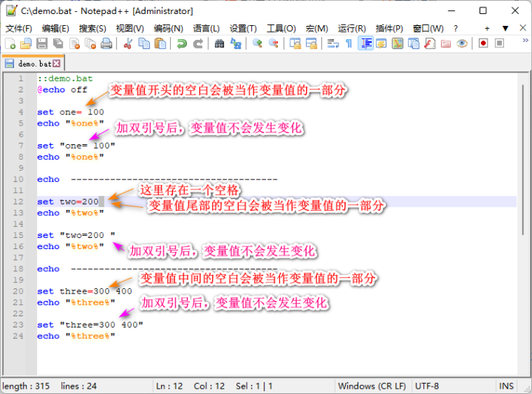Click the New file toolbar icon
The image size is (532, 394).
coord(10,44)
